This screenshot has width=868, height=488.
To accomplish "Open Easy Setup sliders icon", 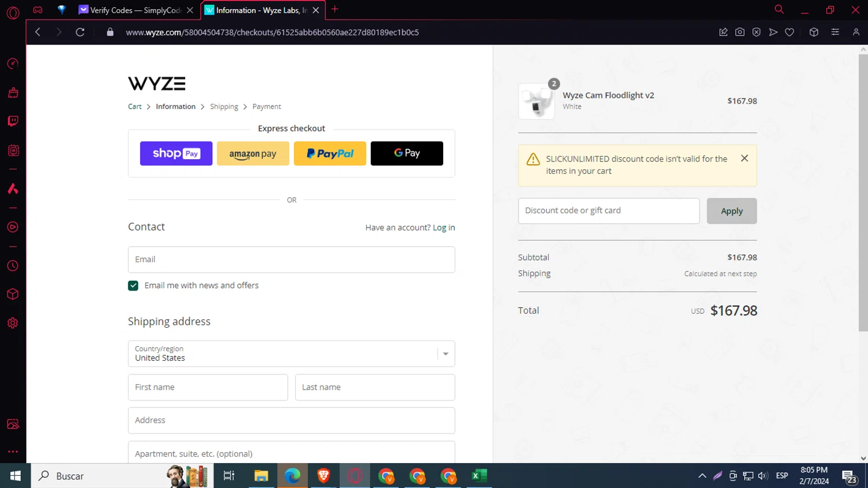I will 835,32.
